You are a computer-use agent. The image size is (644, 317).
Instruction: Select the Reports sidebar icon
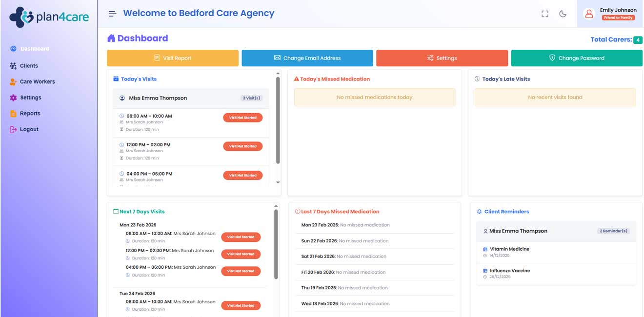[13, 114]
